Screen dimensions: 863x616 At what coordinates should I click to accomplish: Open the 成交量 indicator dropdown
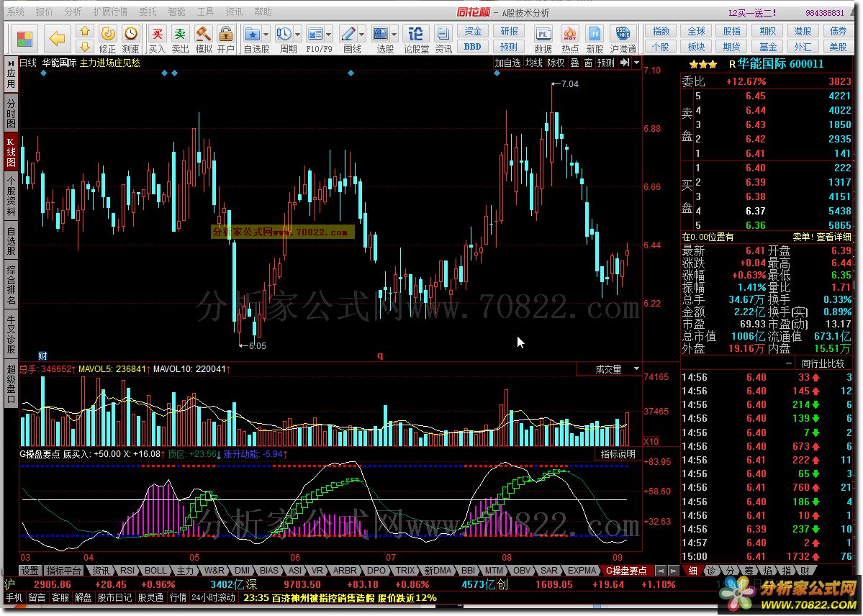[637, 369]
